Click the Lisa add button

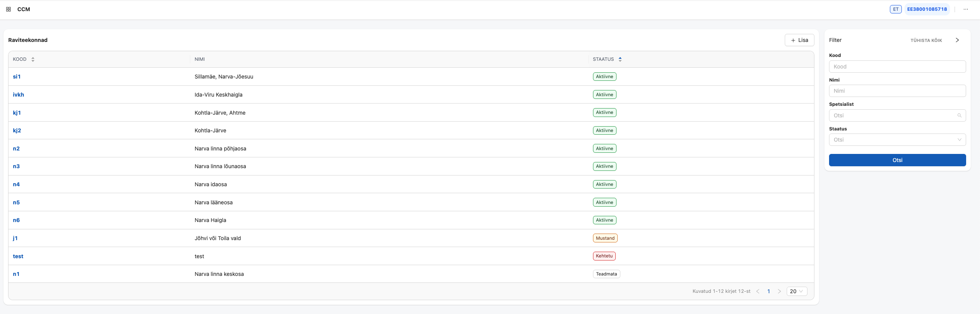coord(799,40)
